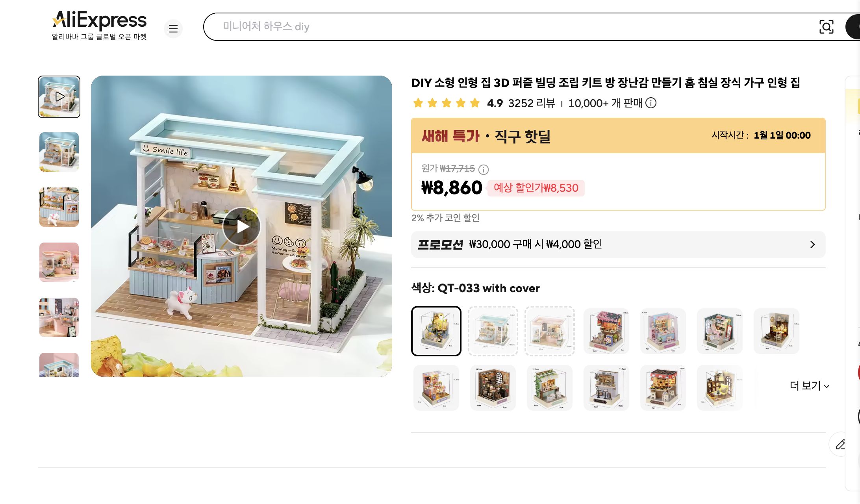Click the five-star rating icons
The image size is (860, 504).
point(447,103)
